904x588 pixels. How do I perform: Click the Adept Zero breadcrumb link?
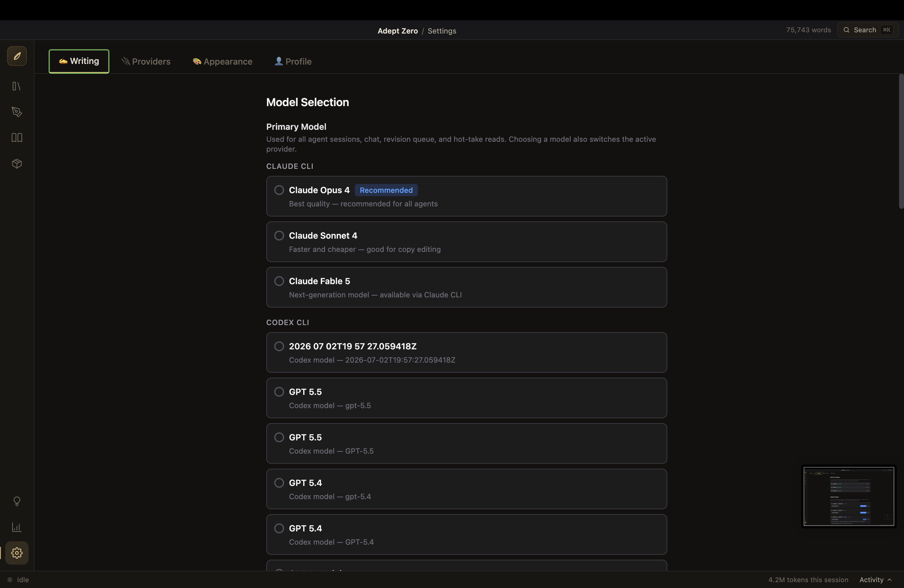(x=398, y=31)
